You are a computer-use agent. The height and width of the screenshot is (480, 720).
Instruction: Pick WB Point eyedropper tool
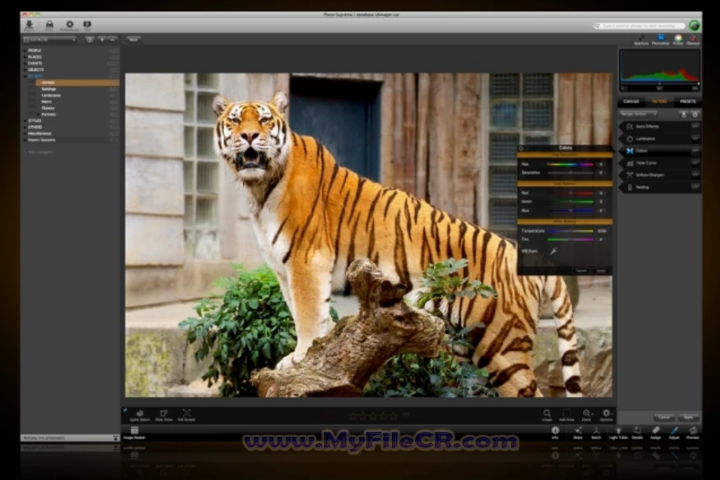click(553, 251)
